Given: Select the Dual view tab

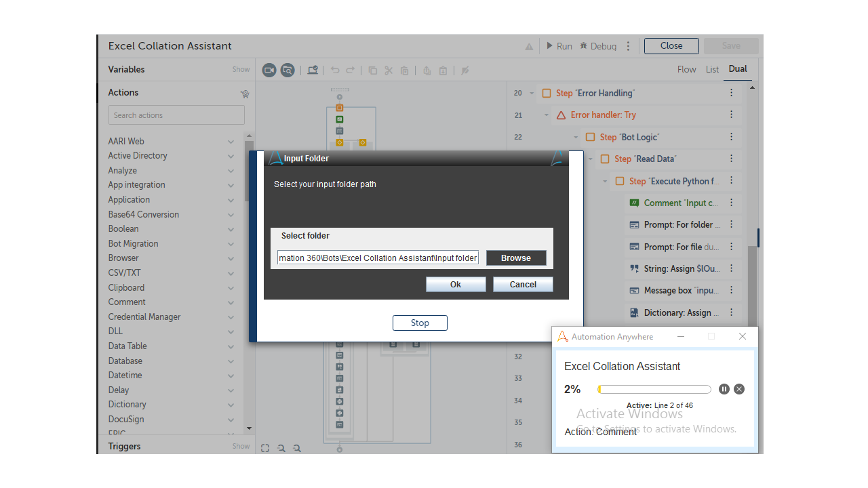Looking at the screenshot, I should tap(738, 69).
